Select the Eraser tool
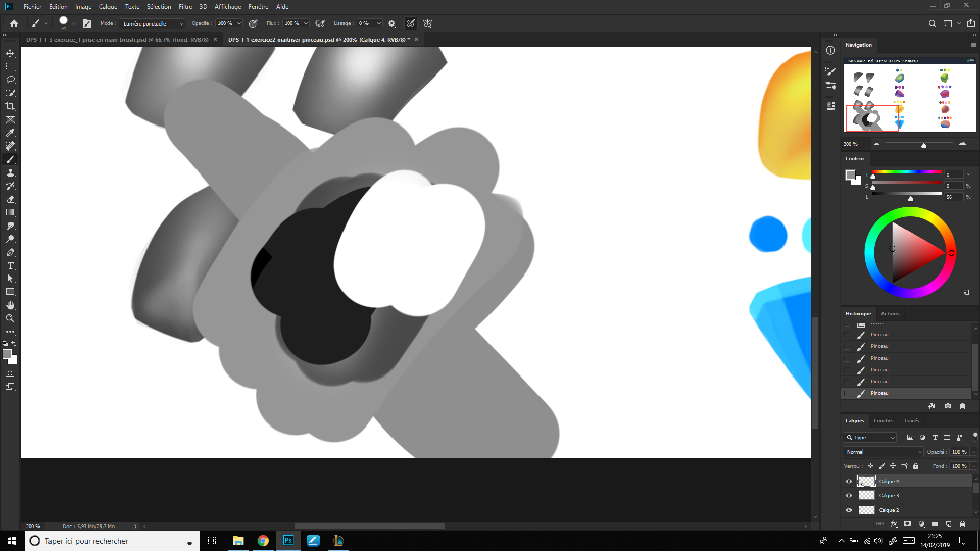This screenshot has height=551, width=980. [x=10, y=199]
